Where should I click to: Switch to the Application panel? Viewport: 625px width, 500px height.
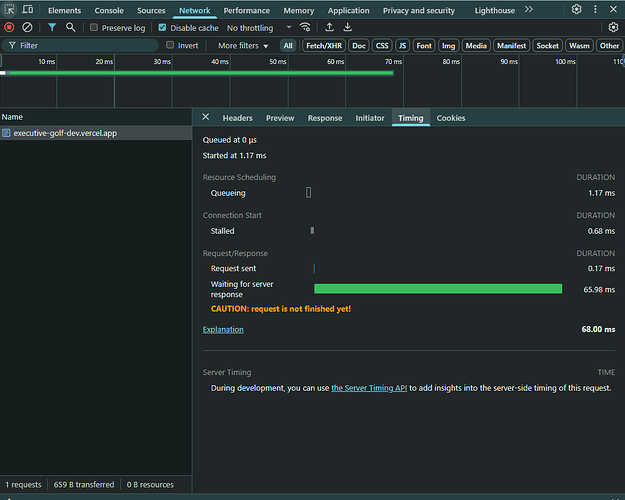coord(348,10)
